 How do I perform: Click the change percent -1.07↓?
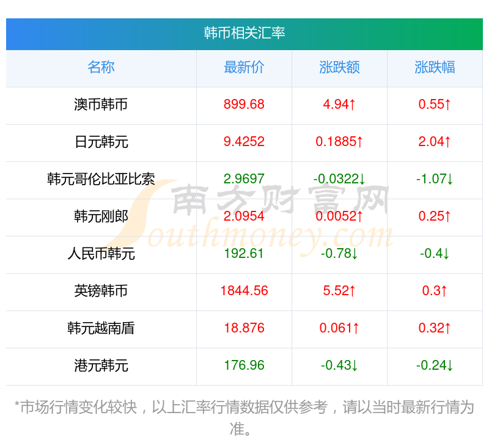tap(435, 179)
